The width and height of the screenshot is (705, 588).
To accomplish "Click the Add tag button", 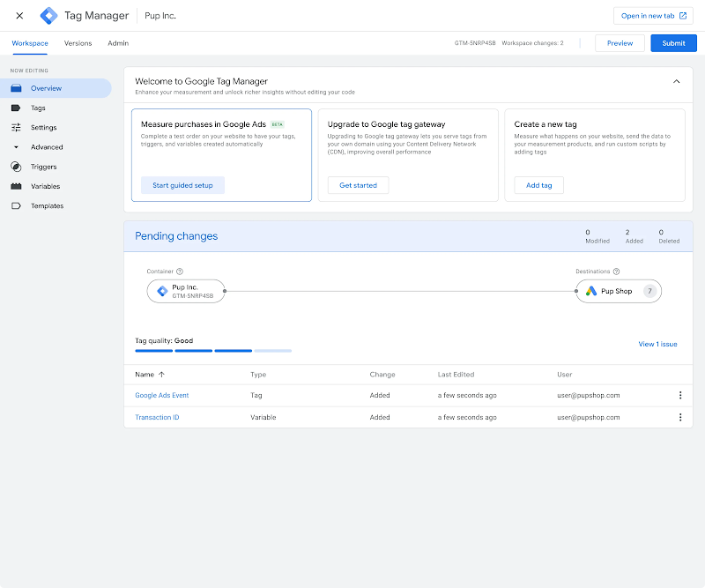I will (x=538, y=185).
